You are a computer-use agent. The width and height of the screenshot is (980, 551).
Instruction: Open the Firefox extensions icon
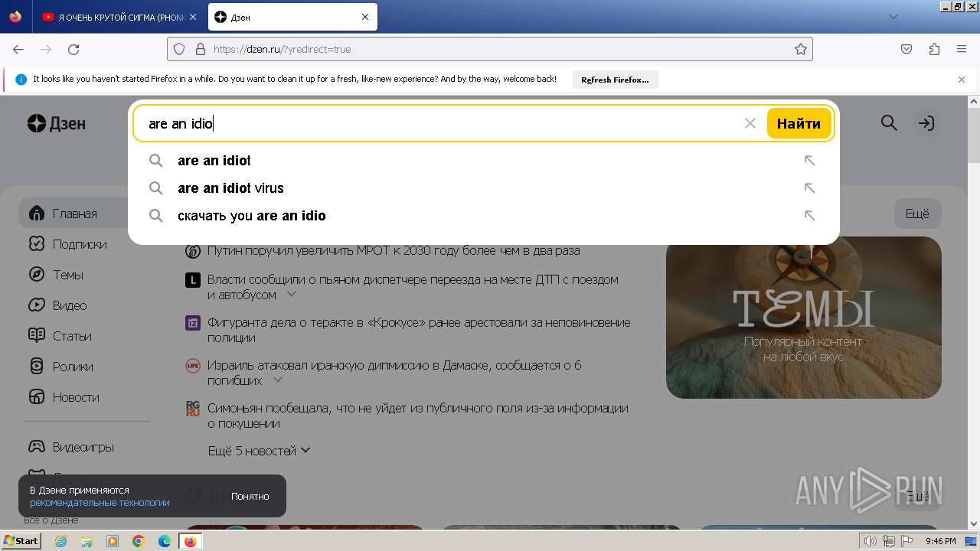point(934,49)
